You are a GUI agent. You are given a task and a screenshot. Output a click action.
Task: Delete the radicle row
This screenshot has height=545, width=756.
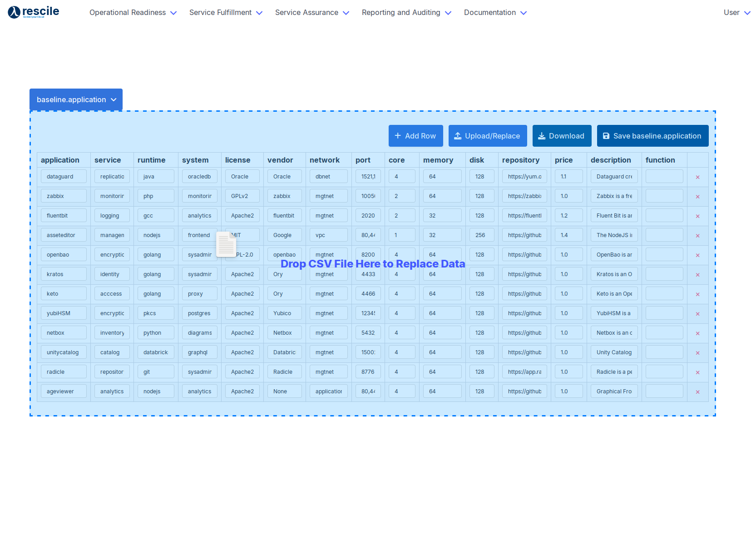coord(697,372)
